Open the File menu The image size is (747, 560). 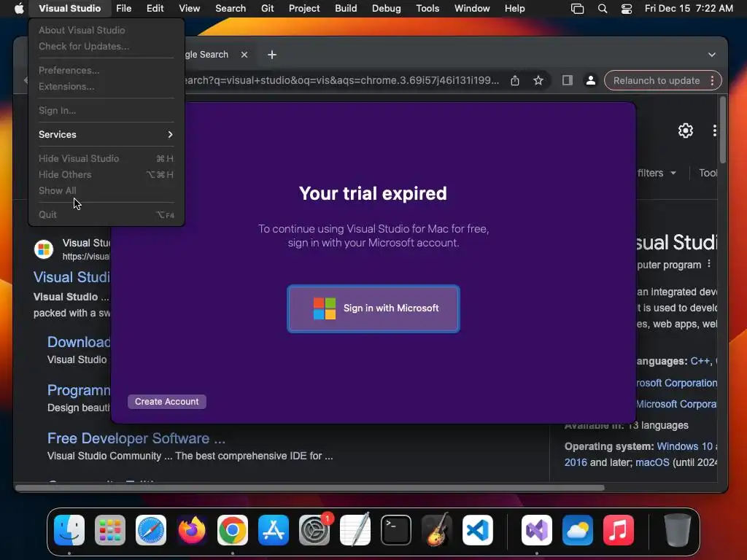pos(124,8)
